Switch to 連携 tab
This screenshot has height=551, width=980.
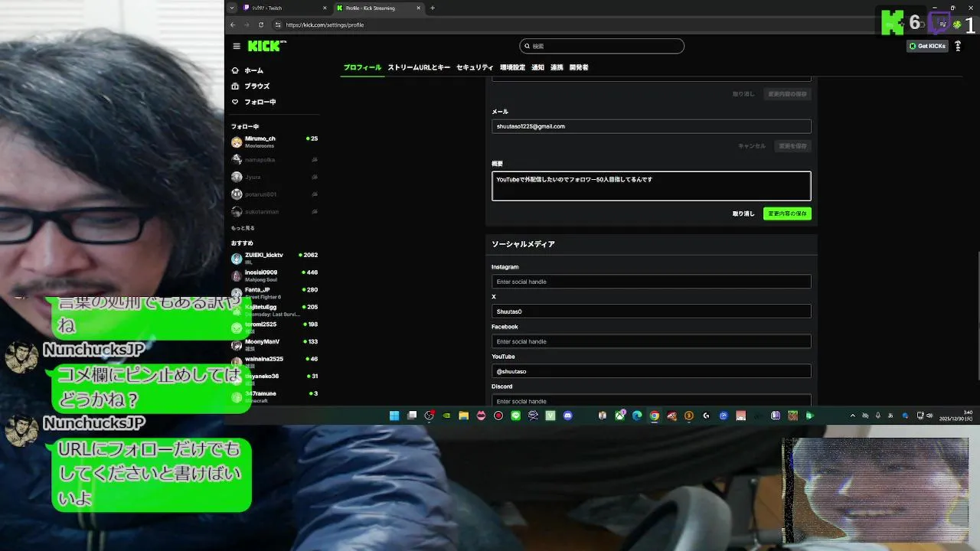557,67
